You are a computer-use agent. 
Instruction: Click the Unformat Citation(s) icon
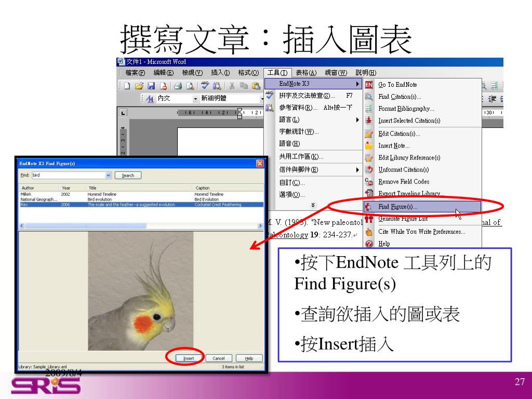369,169
